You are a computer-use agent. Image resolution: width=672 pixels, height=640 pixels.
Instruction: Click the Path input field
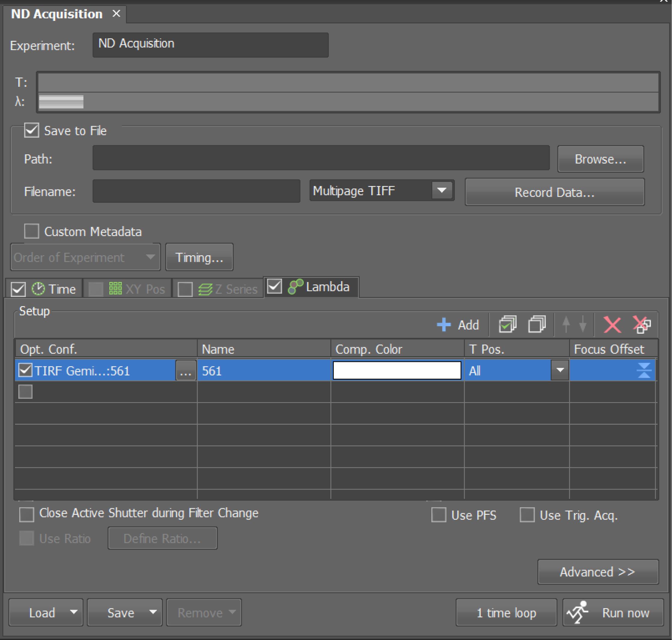pyautogui.click(x=321, y=158)
